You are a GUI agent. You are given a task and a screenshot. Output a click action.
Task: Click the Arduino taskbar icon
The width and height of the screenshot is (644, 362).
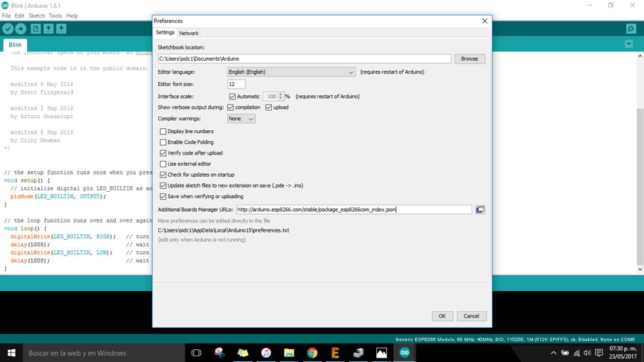(404, 353)
